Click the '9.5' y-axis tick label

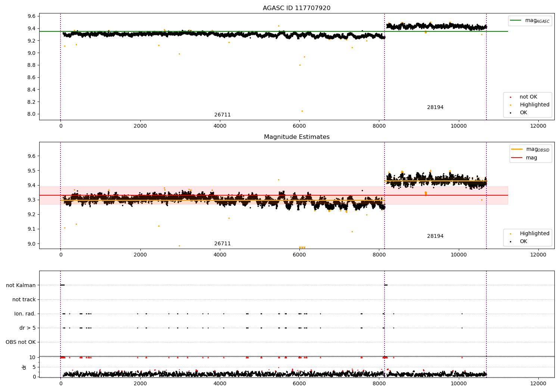31,171
